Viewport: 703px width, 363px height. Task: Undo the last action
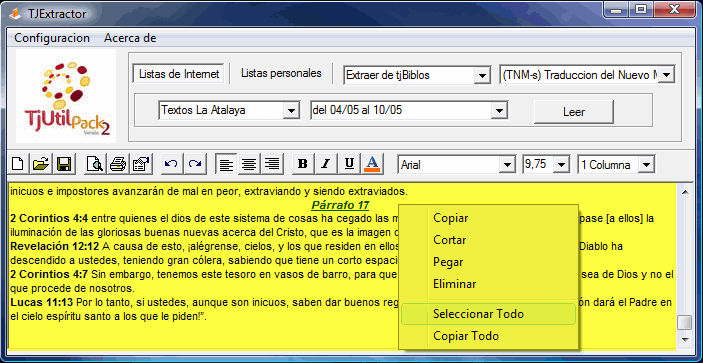click(171, 164)
